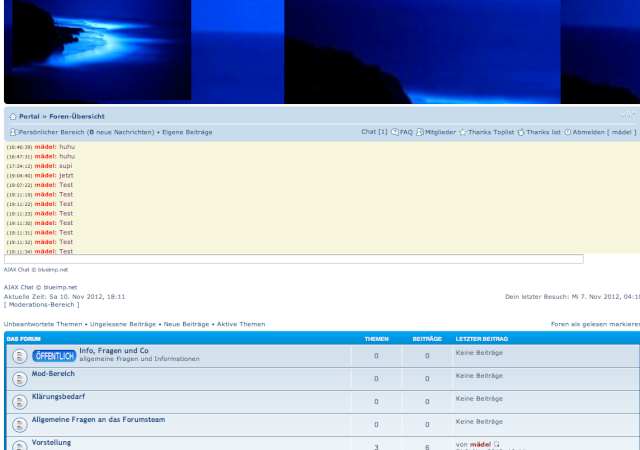Click the star icon beside Thanks Toplist
Screen dimensions: 640x450
click(462, 132)
